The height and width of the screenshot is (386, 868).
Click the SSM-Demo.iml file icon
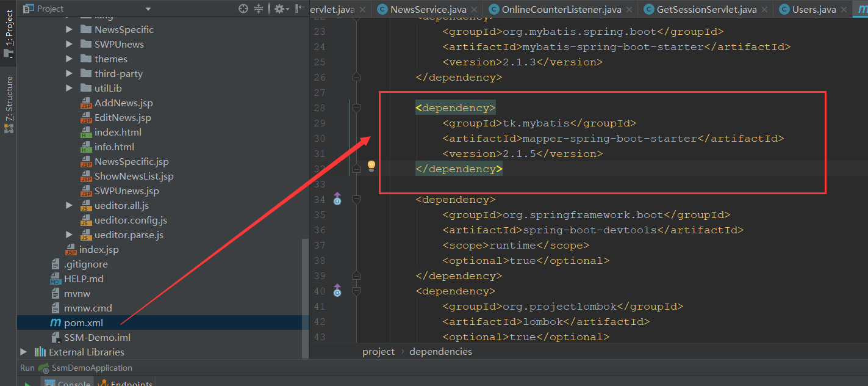tap(56, 338)
